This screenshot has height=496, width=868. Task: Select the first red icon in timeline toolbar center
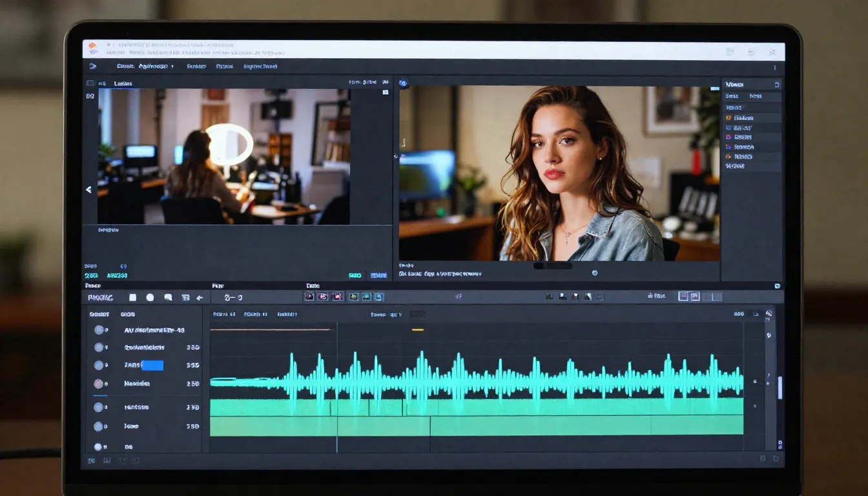[309, 296]
